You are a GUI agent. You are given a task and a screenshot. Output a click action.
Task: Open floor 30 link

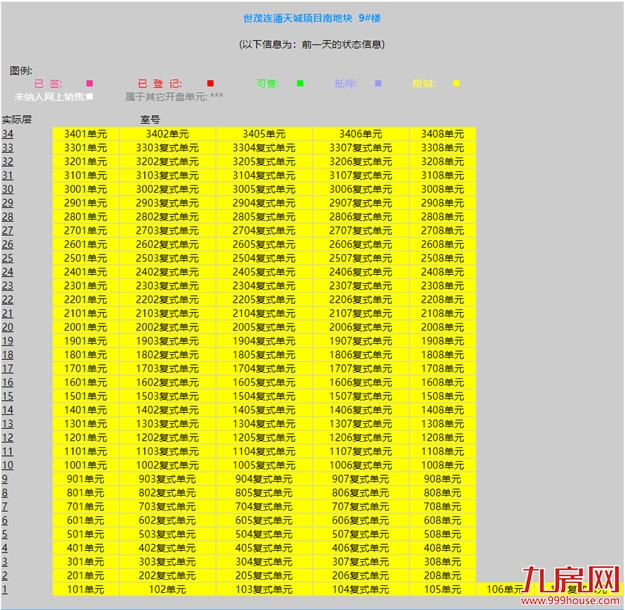[8, 189]
